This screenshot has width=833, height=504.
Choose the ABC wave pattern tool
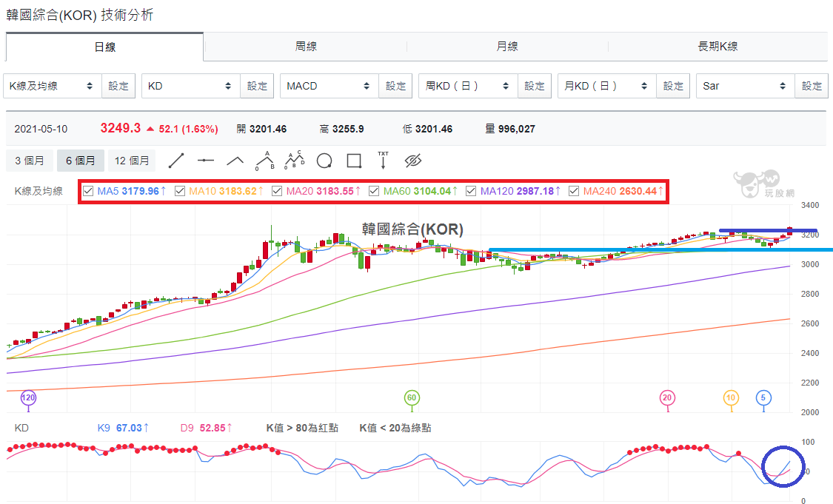point(264,161)
